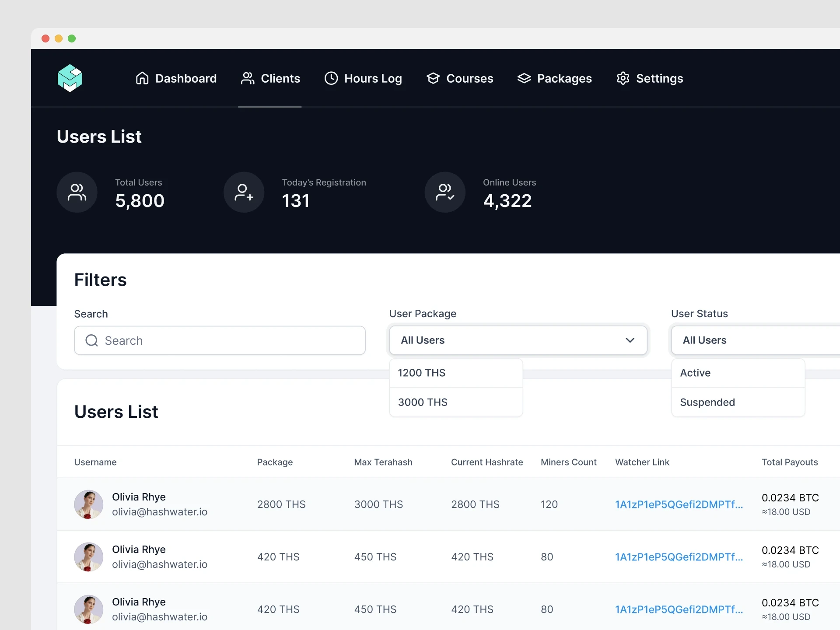
Task: Click the 5,800 total users value
Action: (140, 201)
